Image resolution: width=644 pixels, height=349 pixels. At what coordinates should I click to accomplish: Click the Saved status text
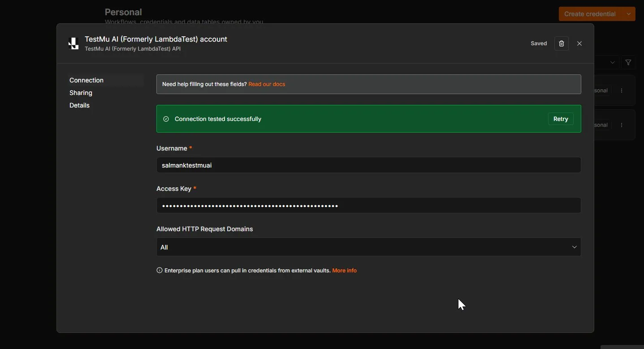tap(539, 43)
